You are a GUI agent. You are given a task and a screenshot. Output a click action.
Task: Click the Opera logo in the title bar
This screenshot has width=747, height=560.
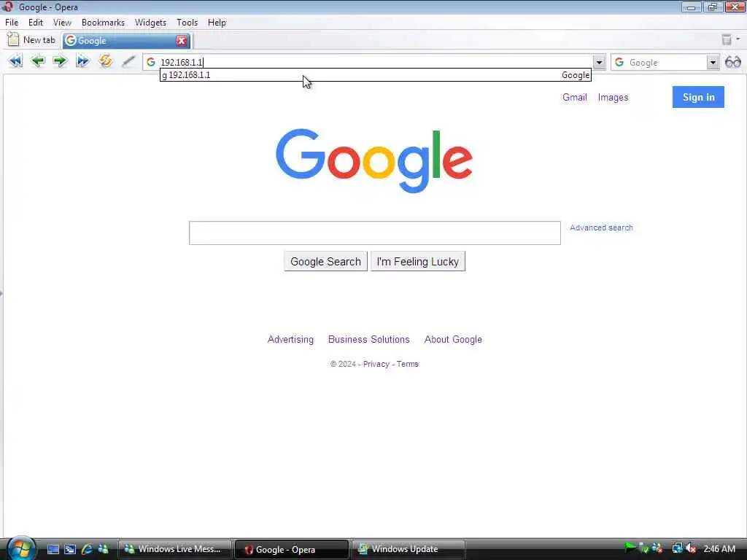tap(7, 7)
